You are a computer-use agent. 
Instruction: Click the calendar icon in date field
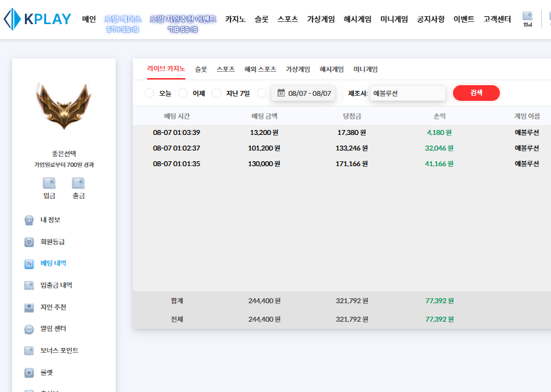[281, 93]
